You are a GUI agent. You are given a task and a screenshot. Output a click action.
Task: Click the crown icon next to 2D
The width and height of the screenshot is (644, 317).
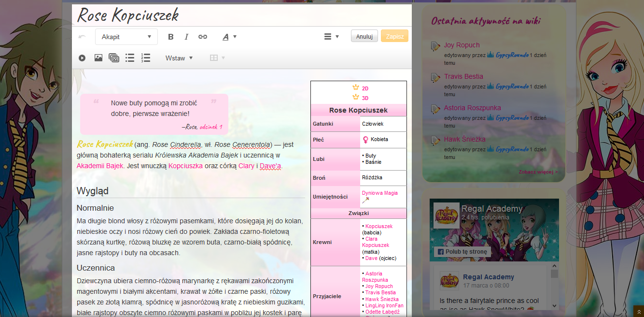(356, 87)
